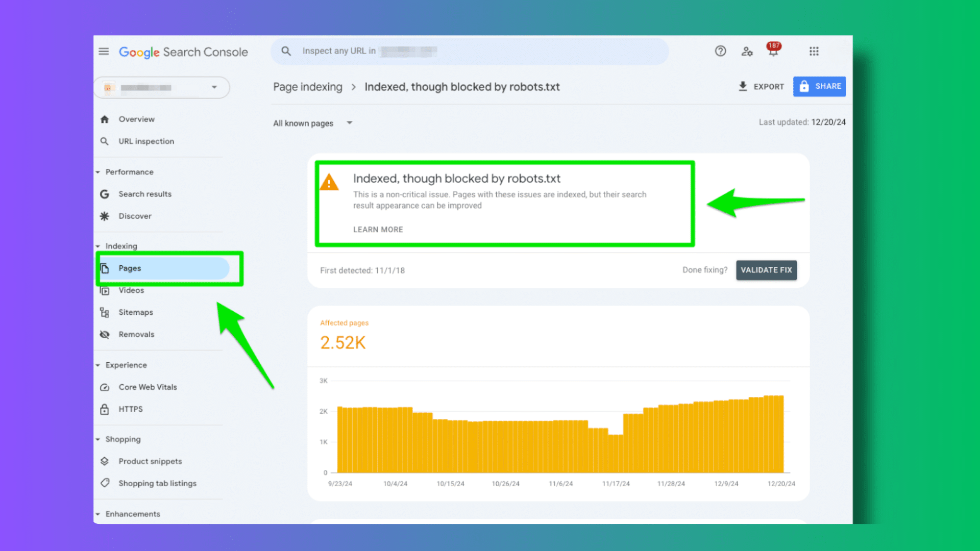Open the property selector dropdown
This screenshot has width=980, height=551.
[x=162, y=87]
